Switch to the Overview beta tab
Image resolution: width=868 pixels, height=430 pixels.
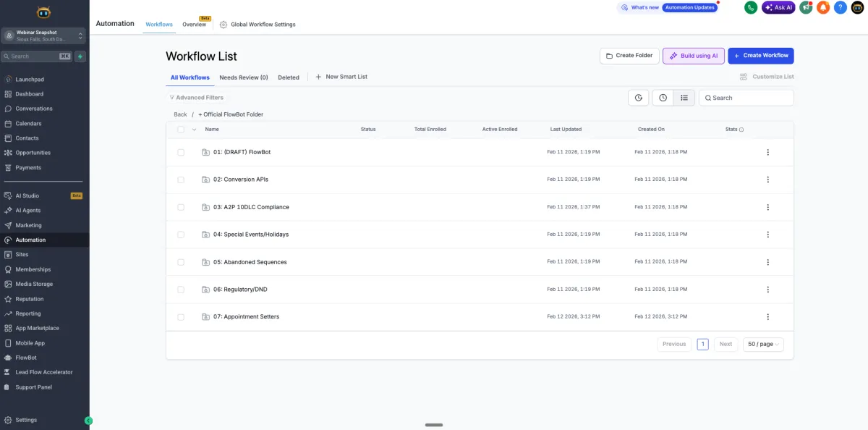pos(195,25)
